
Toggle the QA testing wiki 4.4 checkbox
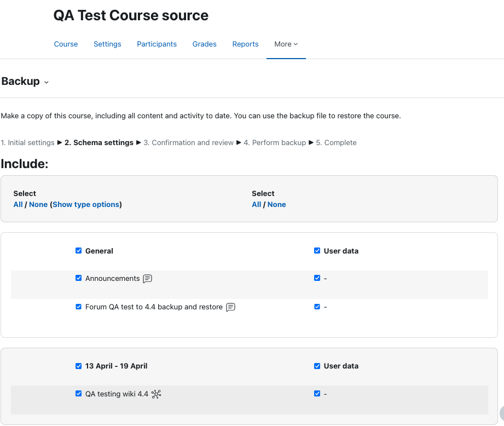tap(78, 394)
